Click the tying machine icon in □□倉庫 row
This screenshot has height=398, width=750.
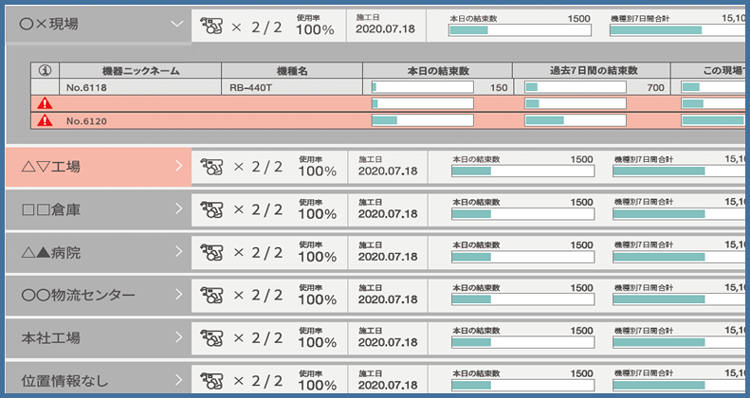click(212, 210)
